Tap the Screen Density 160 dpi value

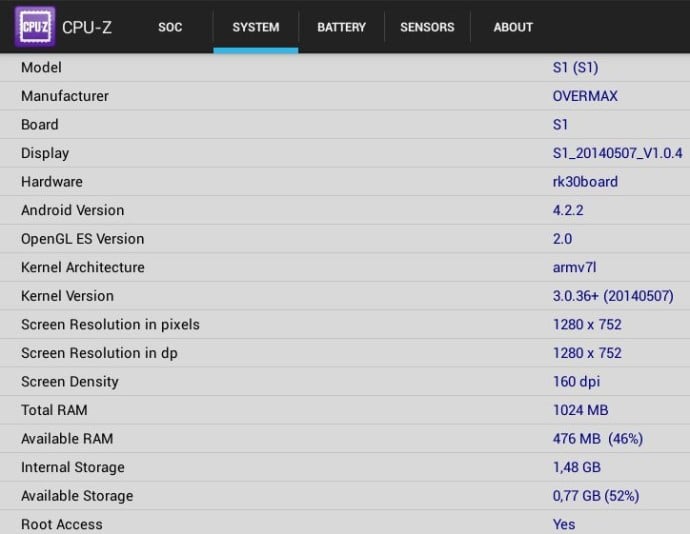[579, 381]
